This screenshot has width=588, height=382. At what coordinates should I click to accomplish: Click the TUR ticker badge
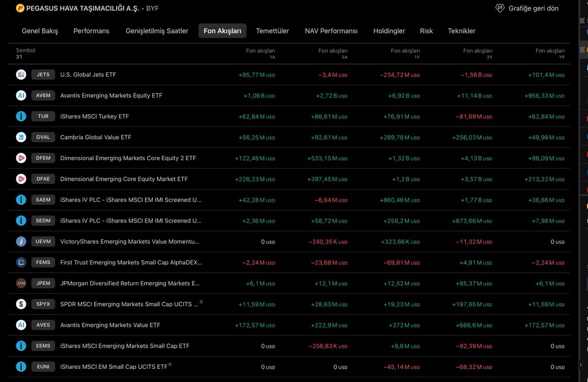click(43, 117)
